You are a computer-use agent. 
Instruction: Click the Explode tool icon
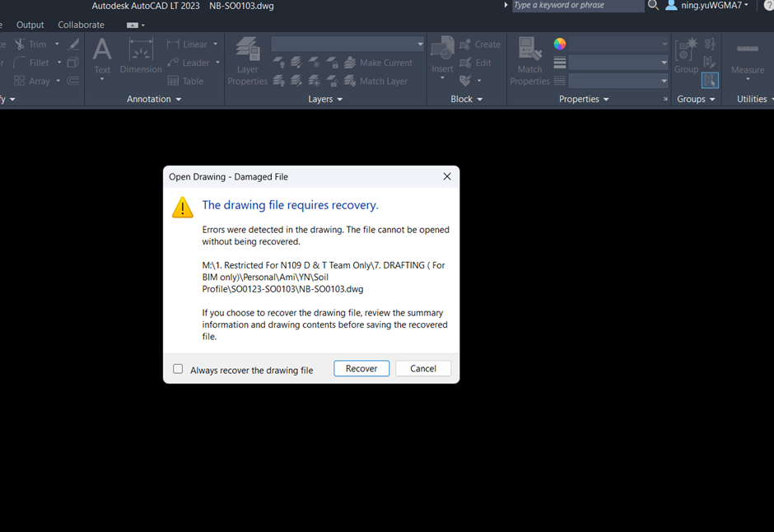click(73, 63)
